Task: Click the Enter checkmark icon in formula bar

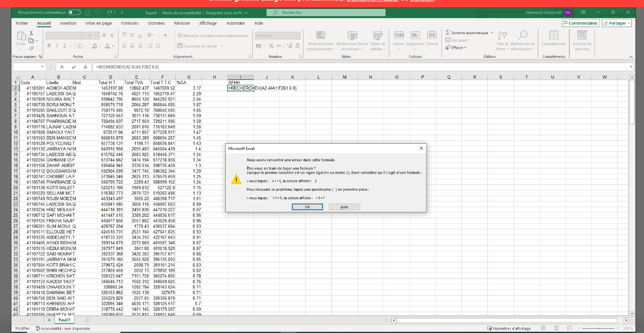Action: [x=74, y=67]
